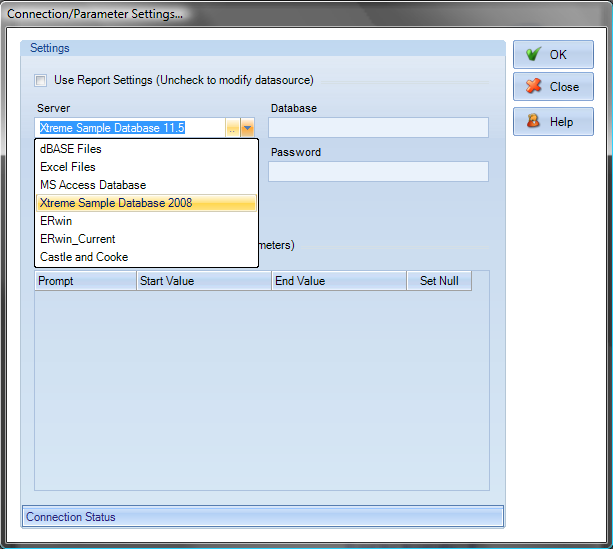The height and width of the screenshot is (549, 613).
Task: Click the red X Close icon
Action: click(533, 86)
